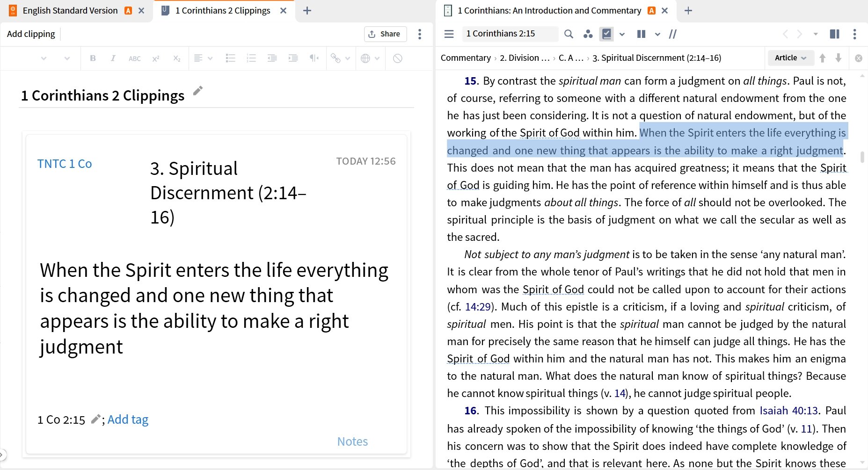
Task: Decrease paragraph indent
Action: click(272, 58)
